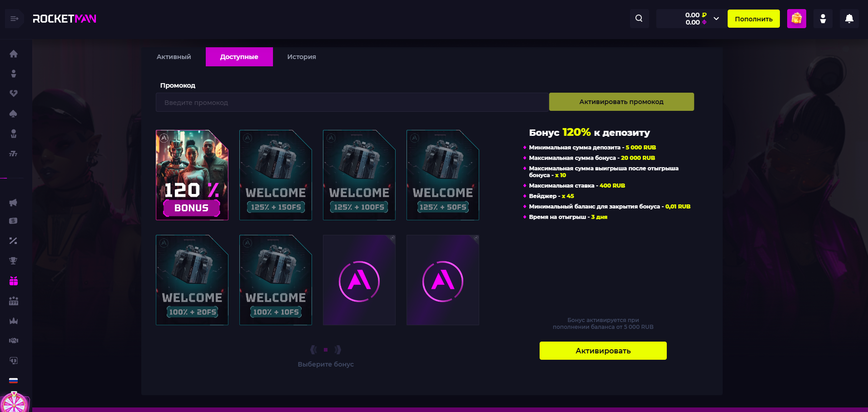Click the notifications bell icon
Screen dimensions: 868x412
849,19
